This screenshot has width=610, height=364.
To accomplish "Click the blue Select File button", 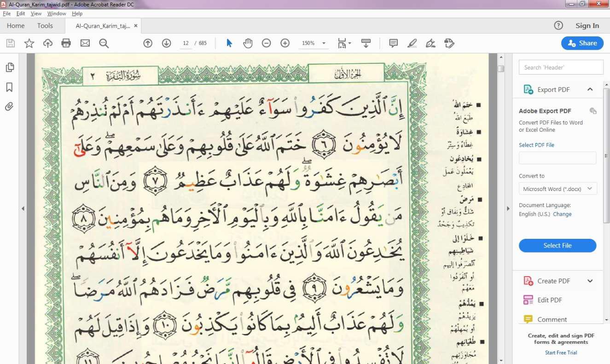I will point(557,245).
